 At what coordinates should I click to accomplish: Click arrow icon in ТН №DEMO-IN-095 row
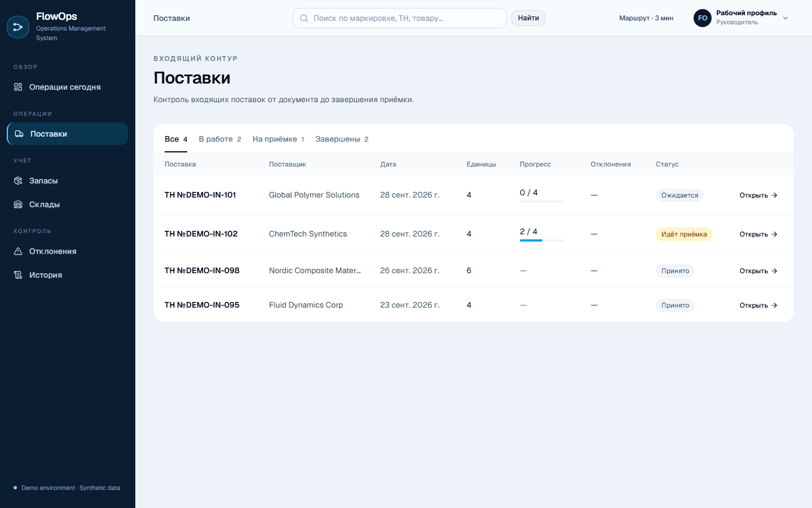[774, 305]
